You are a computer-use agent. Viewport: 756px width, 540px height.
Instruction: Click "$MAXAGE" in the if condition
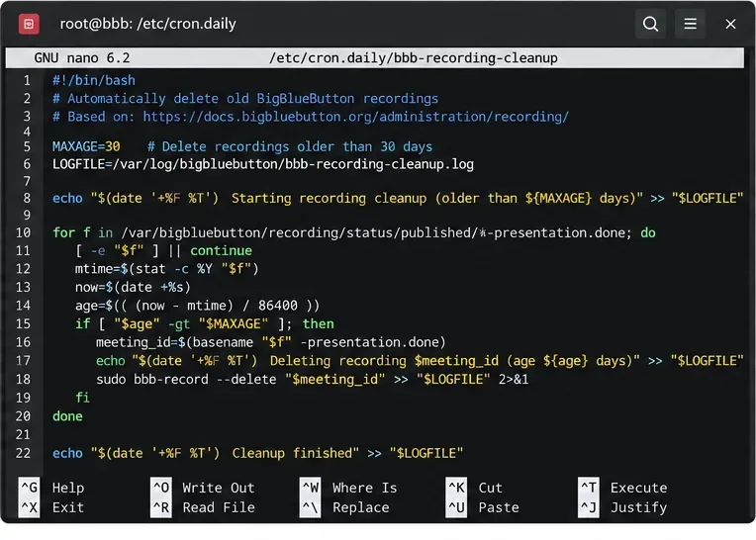tap(234, 323)
